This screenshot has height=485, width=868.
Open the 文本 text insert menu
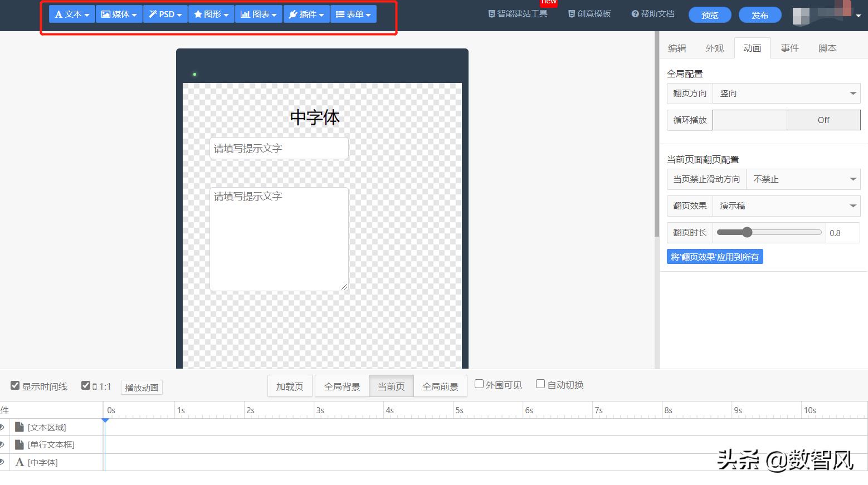pyautogui.click(x=71, y=14)
